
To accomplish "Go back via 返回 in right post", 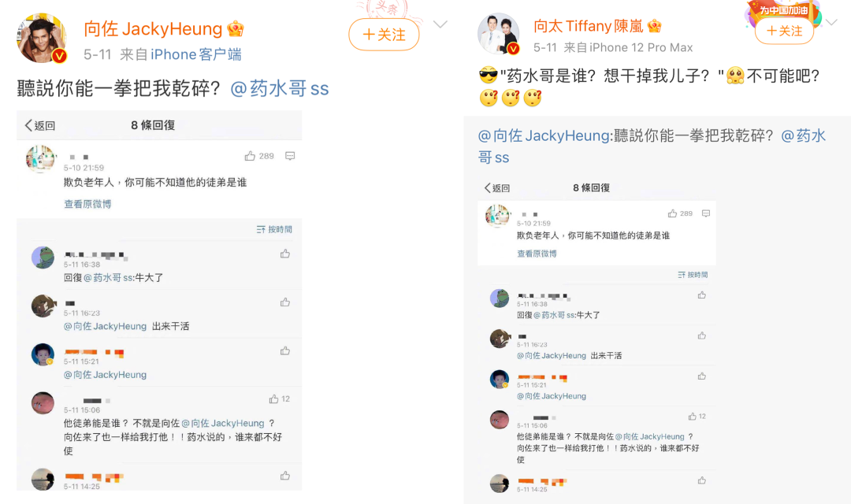I will pyautogui.click(x=497, y=188).
